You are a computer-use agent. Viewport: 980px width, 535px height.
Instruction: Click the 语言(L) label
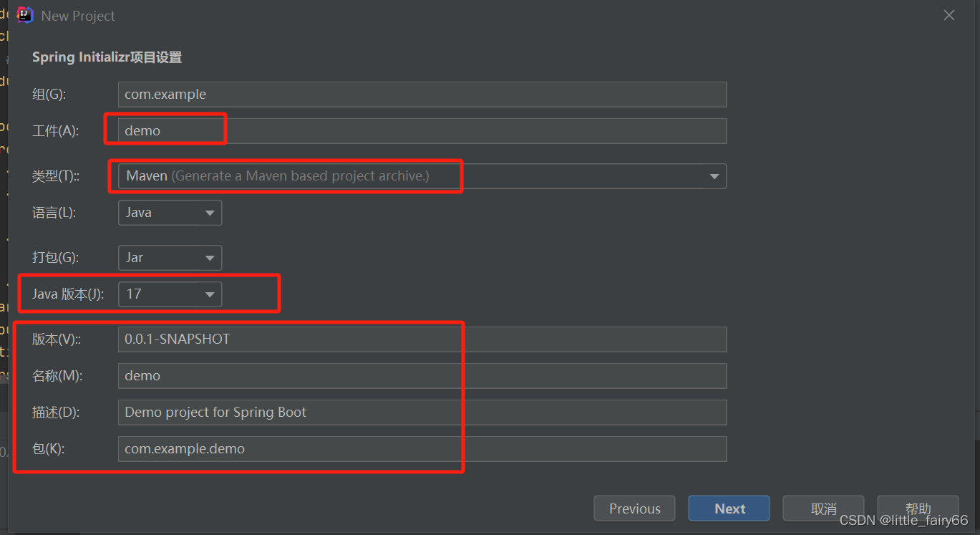(54, 213)
